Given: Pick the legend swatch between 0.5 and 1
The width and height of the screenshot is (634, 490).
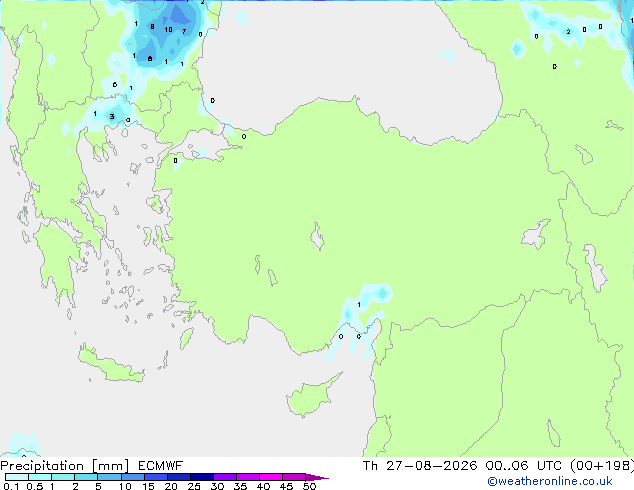Looking at the screenshot, I should [x=40, y=477].
